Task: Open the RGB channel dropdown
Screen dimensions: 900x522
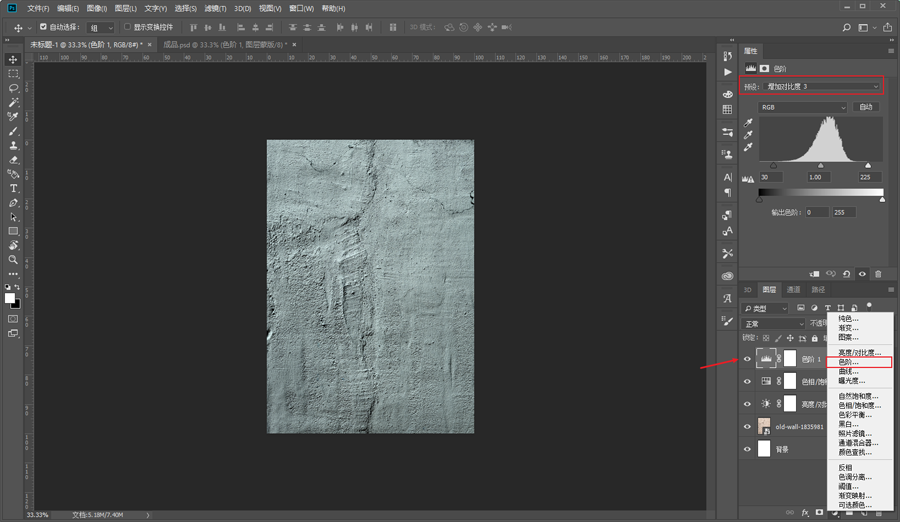Action: coord(802,107)
